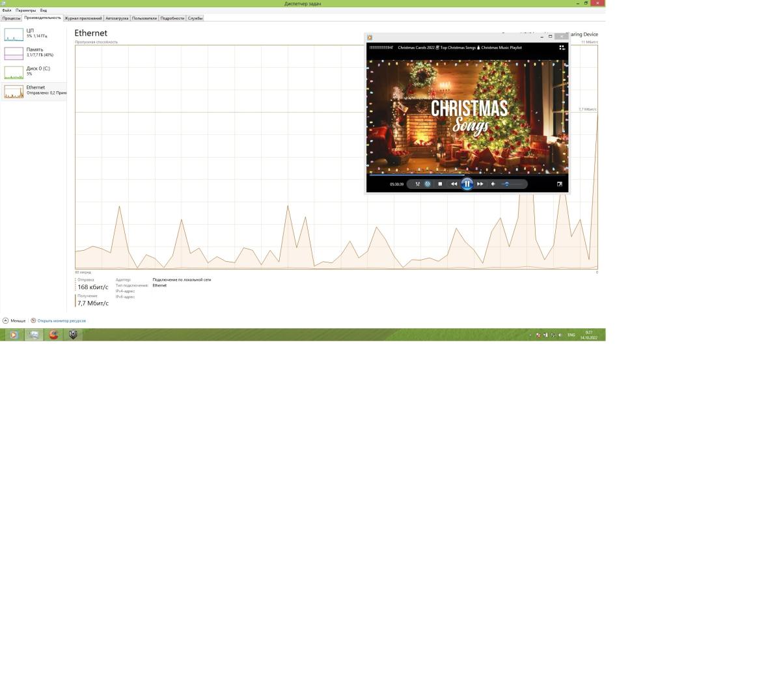Click the Christmas Songs video area
The width and height of the screenshot is (781, 700).
(467, 116)
